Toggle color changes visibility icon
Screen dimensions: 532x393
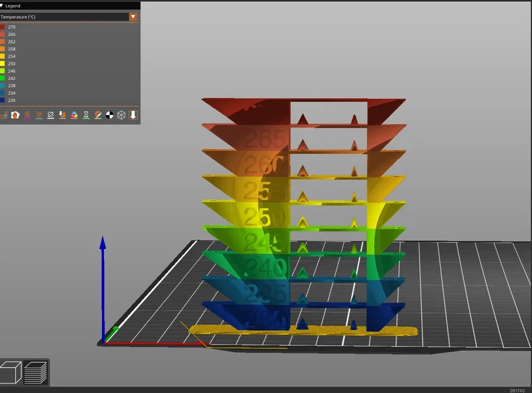click(74, 115)
